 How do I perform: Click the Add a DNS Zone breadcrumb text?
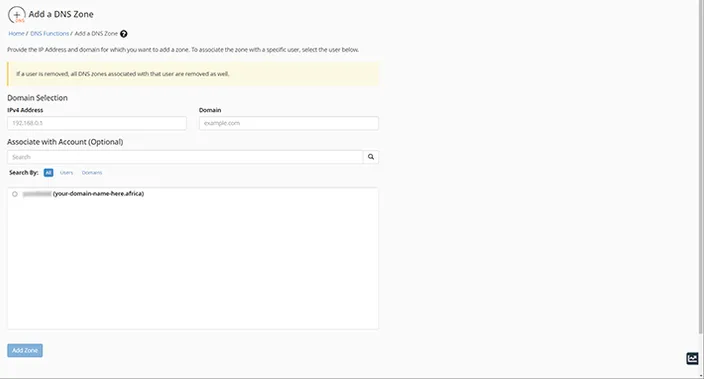pos(96,34)
